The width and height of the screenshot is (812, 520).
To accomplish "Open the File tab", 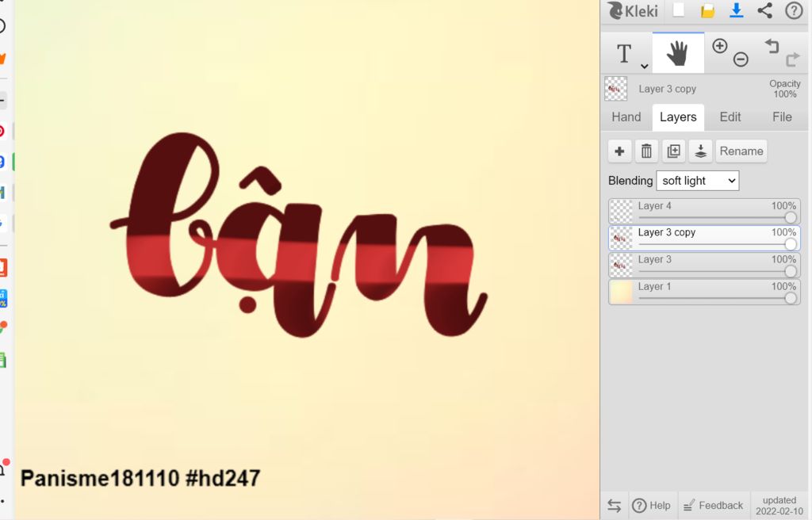I will tap(782, 117).
